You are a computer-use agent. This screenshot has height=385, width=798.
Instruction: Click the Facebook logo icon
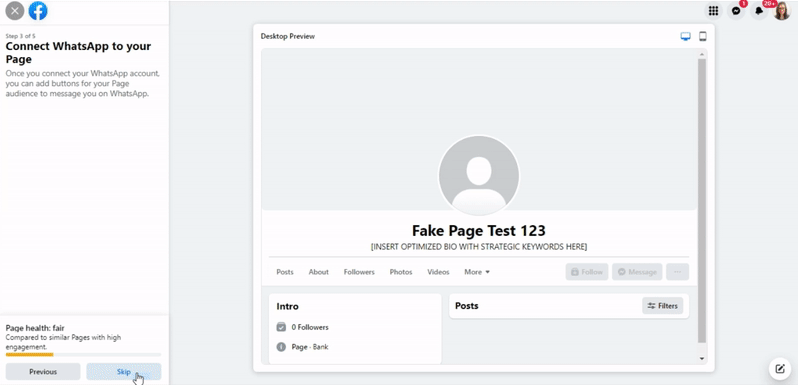38,11
